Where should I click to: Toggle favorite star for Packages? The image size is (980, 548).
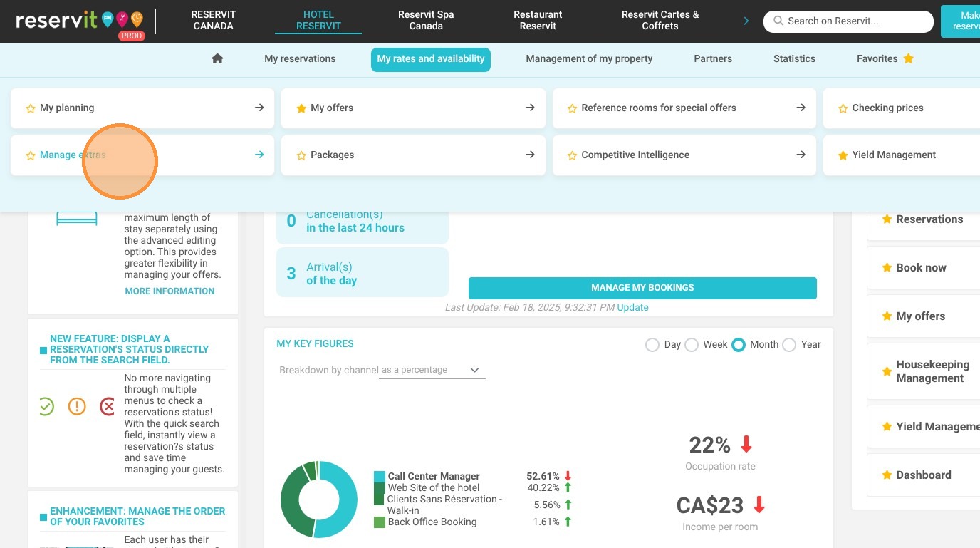pyautogui.click(x=301, y=155)
